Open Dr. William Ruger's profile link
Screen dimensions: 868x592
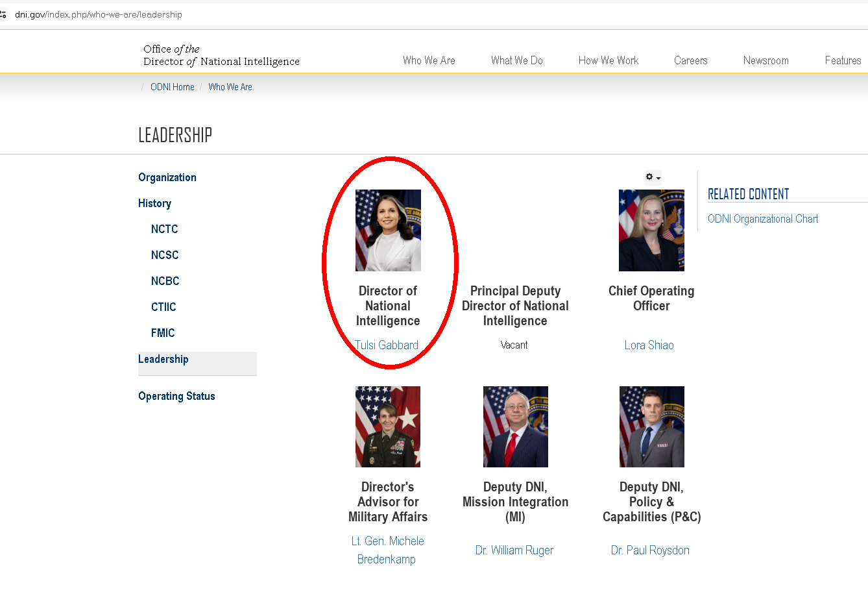click(x=514, y=550)
